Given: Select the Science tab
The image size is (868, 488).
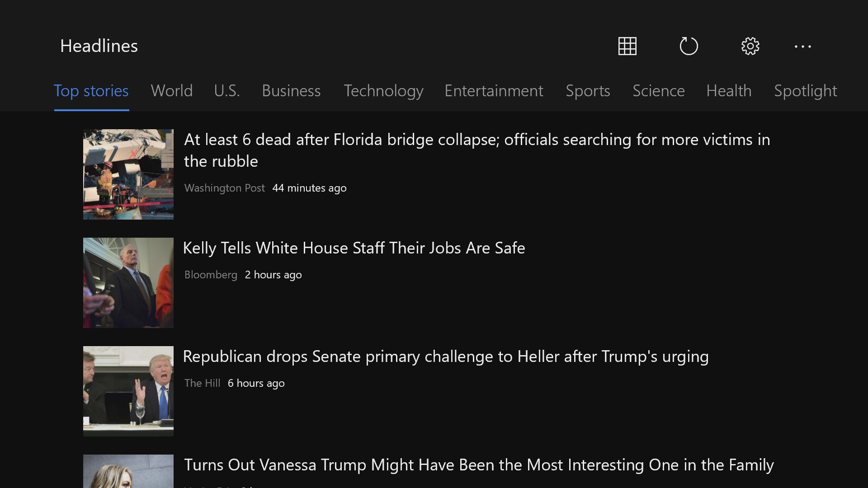Looking at the screenshot, I should [x=658, y=91].
